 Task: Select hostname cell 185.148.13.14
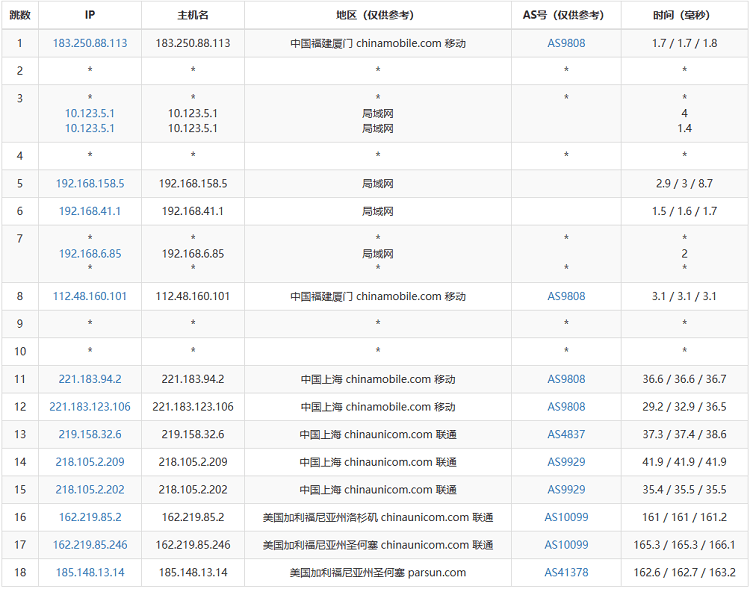point(193,572)
